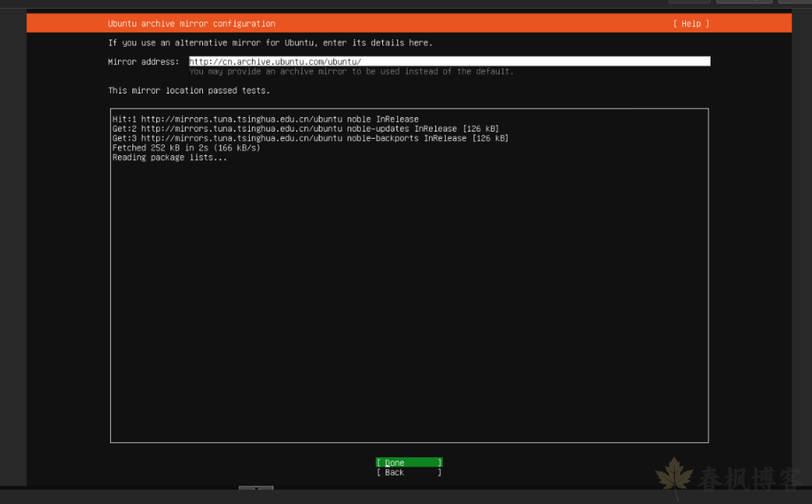The width and height of the screenshot is (812, 504).
Task: Open the Help menu in header
Action: 691,24
